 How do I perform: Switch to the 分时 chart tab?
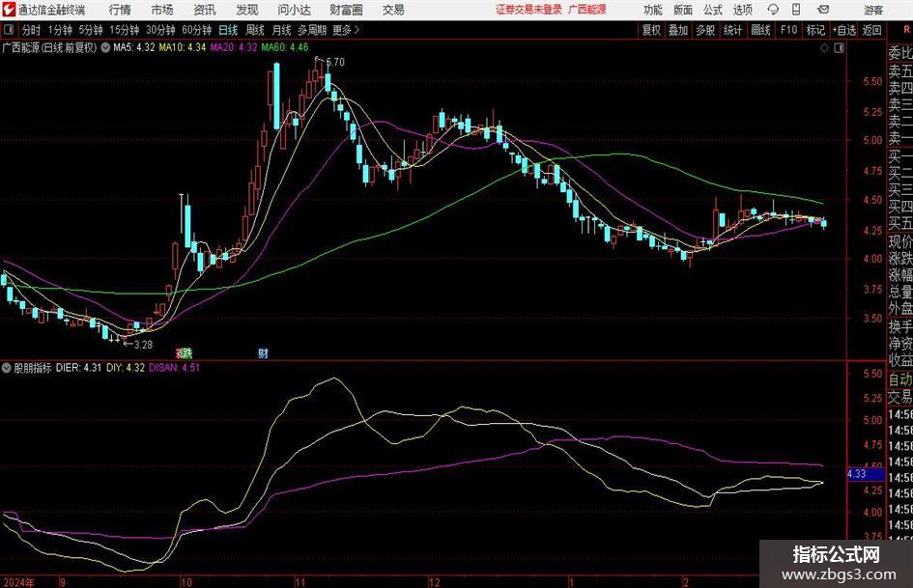[x=32, y=30]
